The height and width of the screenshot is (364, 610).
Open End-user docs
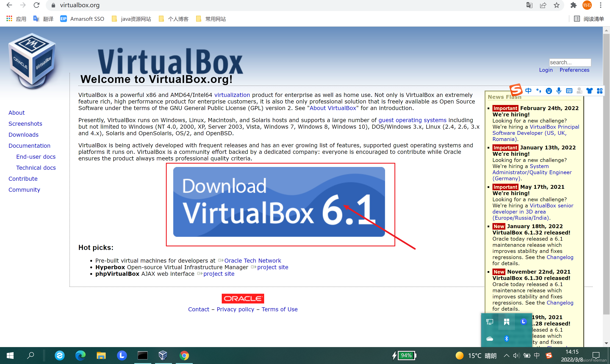pos(36,157)
